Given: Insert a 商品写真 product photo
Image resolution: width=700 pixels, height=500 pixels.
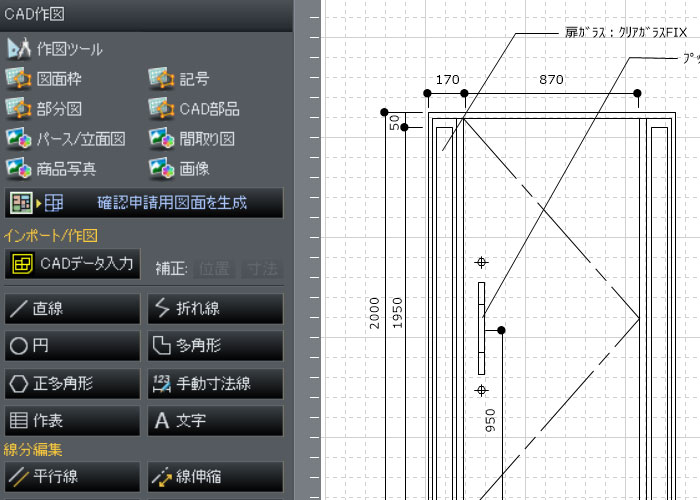Looking at the screenshot, I should coord(51,168).
